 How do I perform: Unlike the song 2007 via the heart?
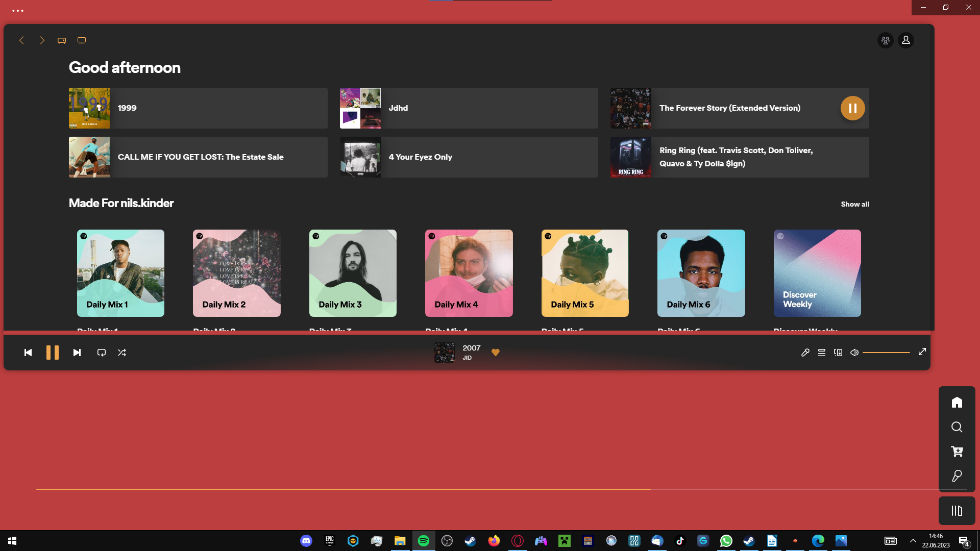(x=495, y=353)
